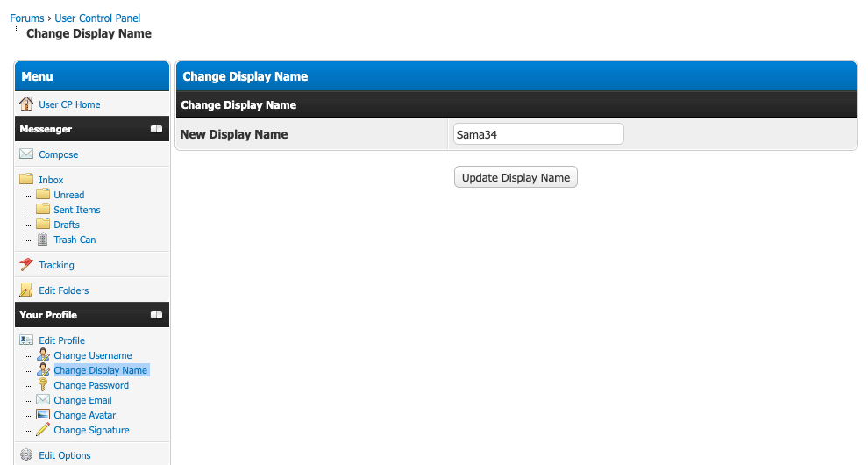This screenshot has height=465, width=868.
Task: Open the Edit Options link
Action: 65,455
